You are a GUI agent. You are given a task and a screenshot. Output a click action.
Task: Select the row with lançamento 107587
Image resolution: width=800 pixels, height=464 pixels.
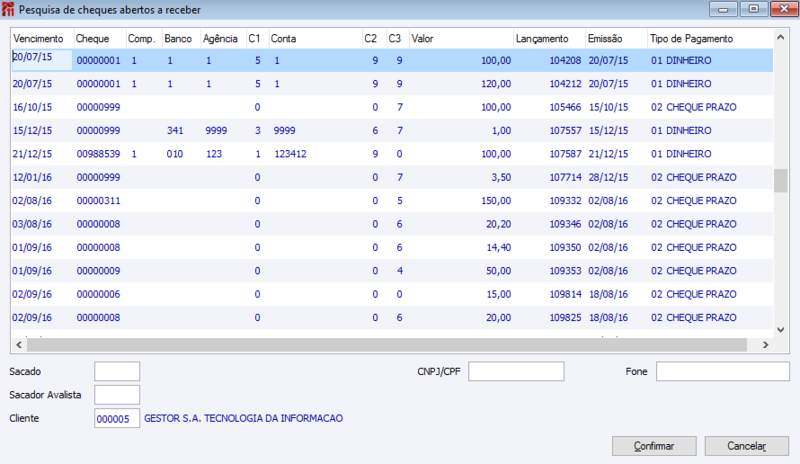click(x=392, y=154)
